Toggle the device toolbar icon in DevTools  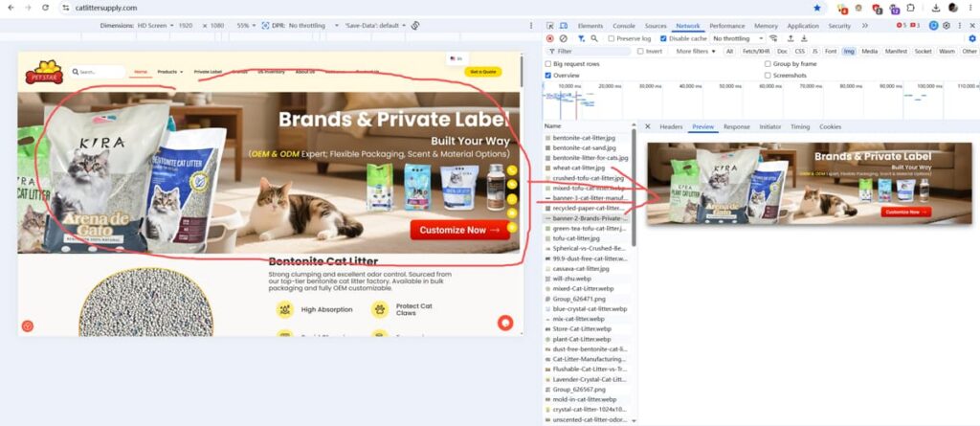[x=563, y=26]
